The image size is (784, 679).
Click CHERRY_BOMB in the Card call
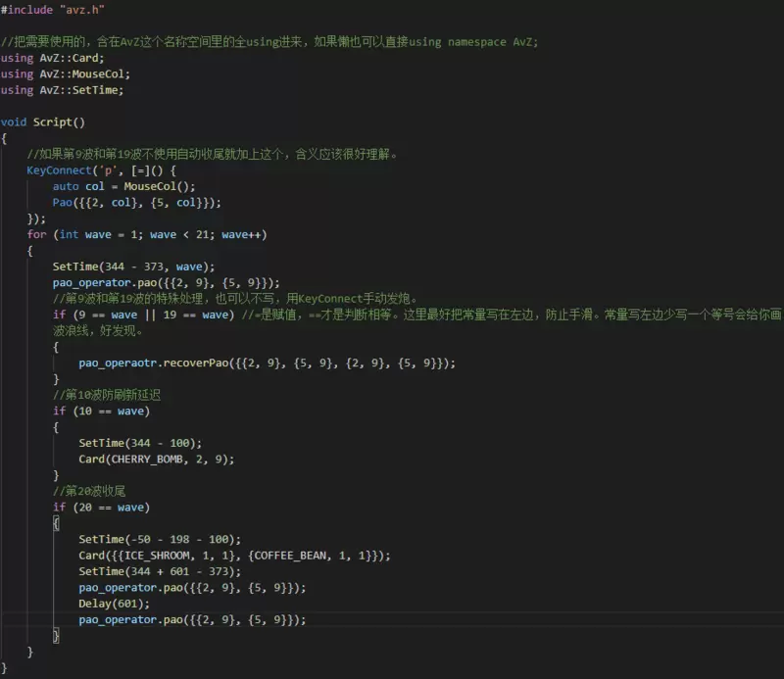point(146,459)
